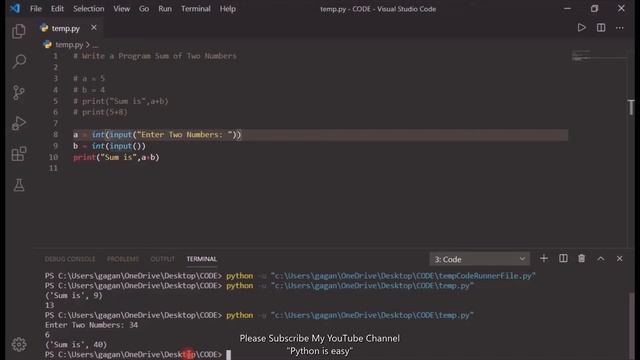The image size is (640, 360).
Task: Open the terminal selector dropdown '3: Code'
Action: (x=479, y=259)
